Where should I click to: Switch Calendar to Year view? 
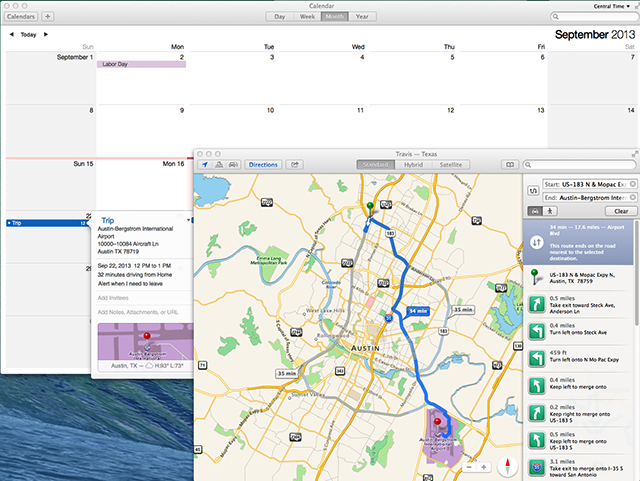[x=362, y=17]
